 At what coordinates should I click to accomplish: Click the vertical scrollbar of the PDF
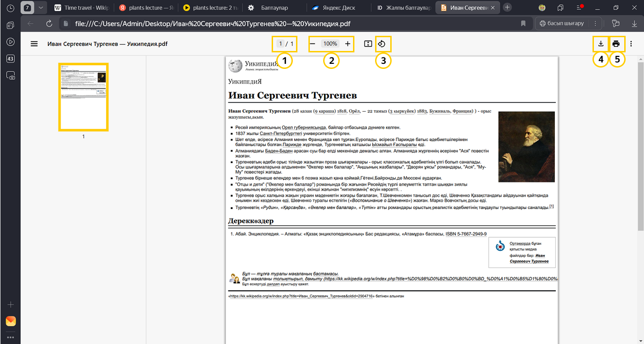click(x=640, y=147)
